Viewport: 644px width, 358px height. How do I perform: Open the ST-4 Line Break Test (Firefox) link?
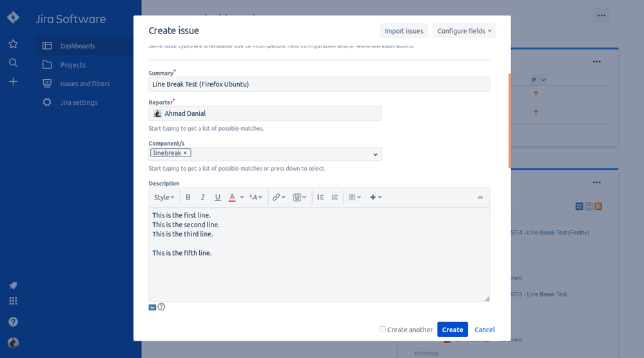550,232
